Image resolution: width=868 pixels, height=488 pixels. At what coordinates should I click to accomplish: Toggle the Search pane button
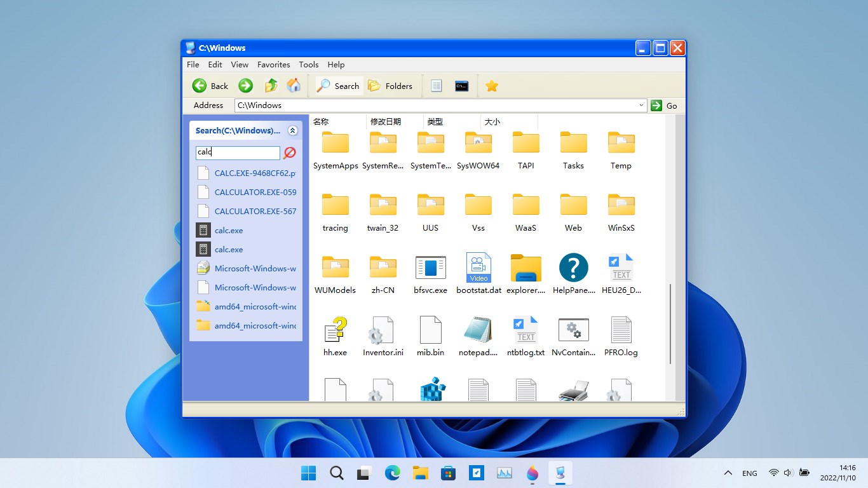339,86
